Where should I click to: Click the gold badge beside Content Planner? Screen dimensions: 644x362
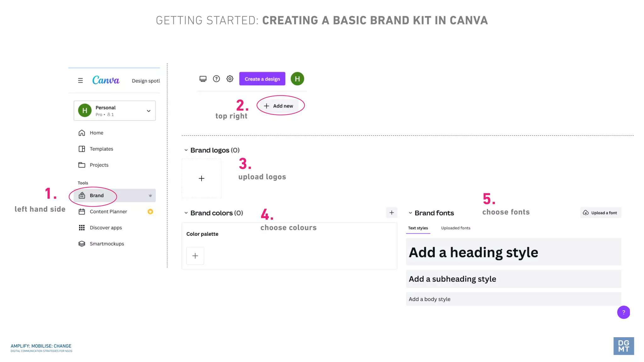point(150,211)
